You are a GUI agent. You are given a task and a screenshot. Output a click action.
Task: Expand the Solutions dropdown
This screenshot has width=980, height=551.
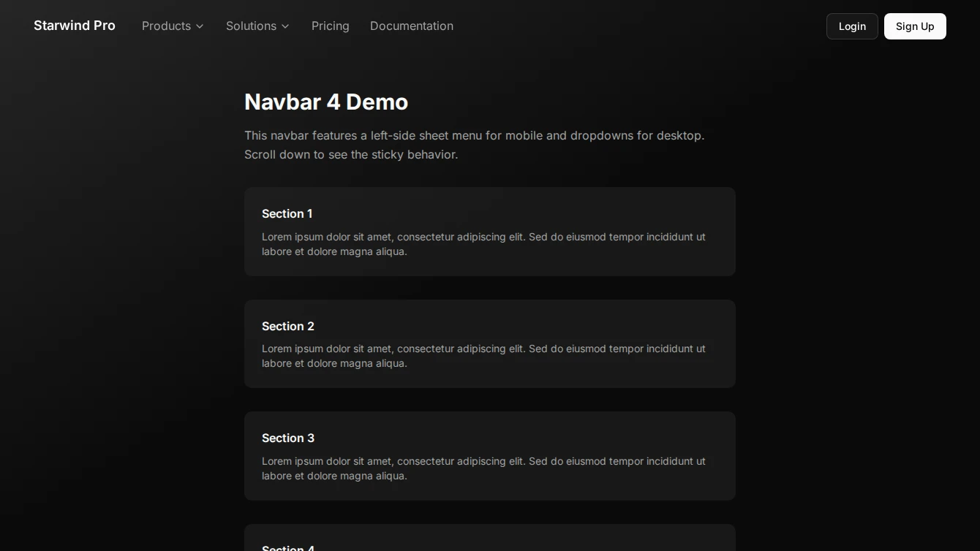point(251,26)
